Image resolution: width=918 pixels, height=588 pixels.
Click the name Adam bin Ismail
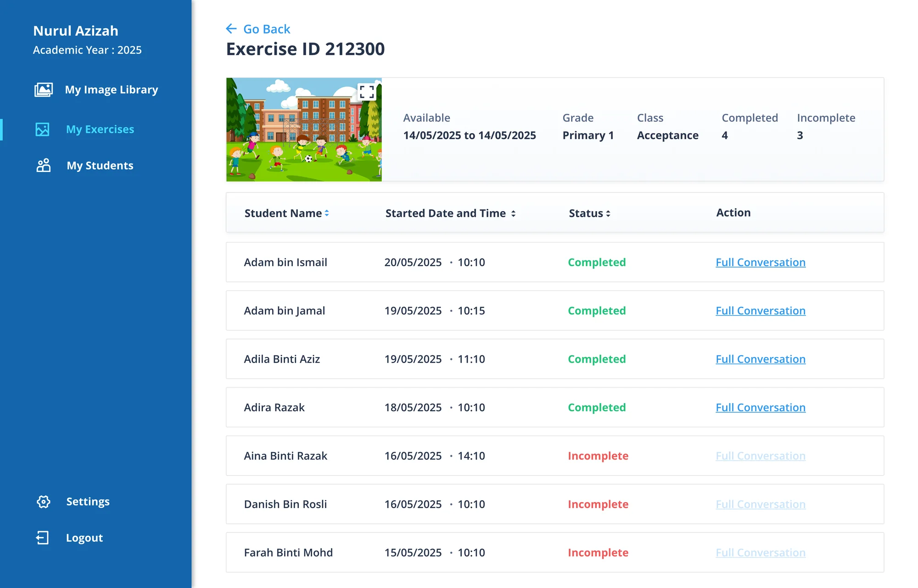click(x=285, y=262)
